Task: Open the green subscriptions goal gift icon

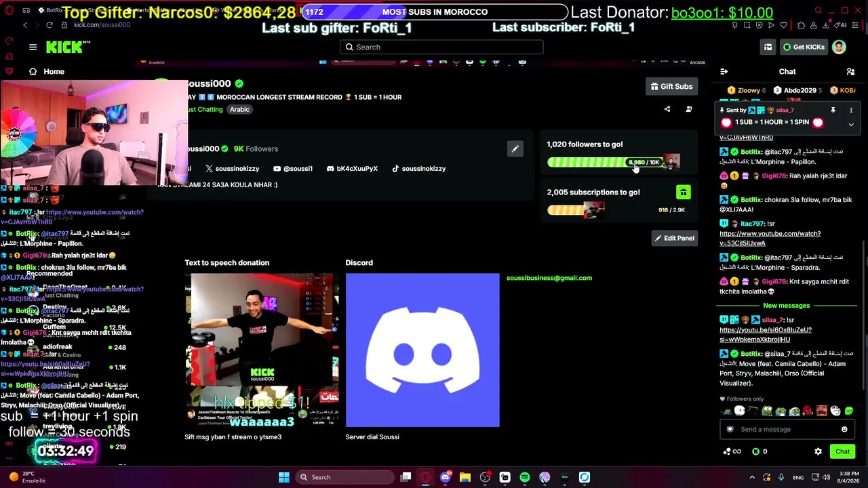Action: point(683,192)
